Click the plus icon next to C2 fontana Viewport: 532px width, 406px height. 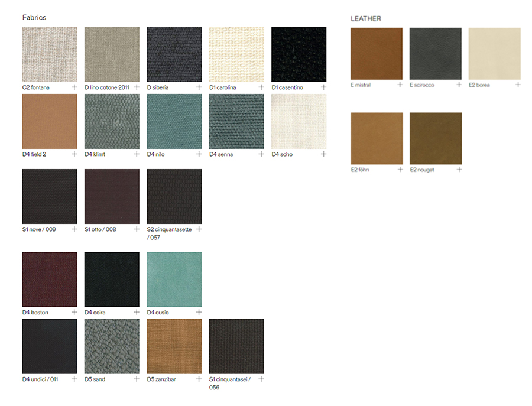pyautogui.click(x=74, y=87)
